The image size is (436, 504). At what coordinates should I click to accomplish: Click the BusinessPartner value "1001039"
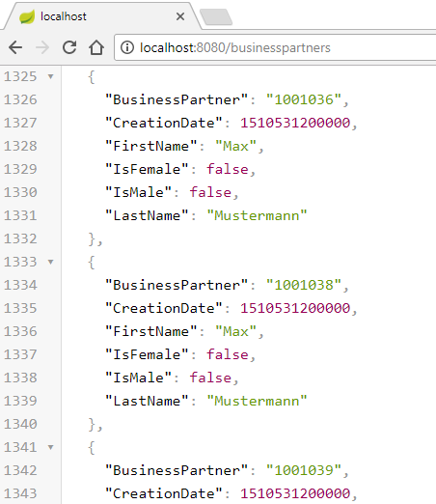click(x=304, y=470)
